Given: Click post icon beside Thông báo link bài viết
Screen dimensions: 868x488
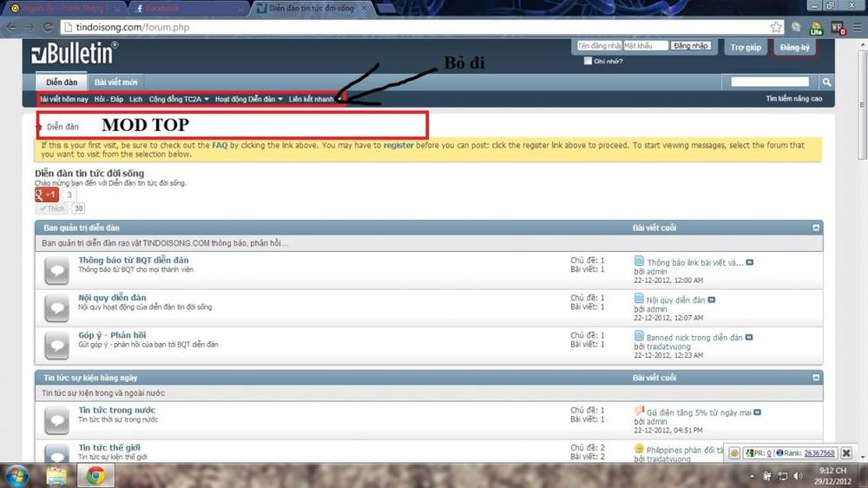Looking at the screenshot, I should click(x=639, y=260).
